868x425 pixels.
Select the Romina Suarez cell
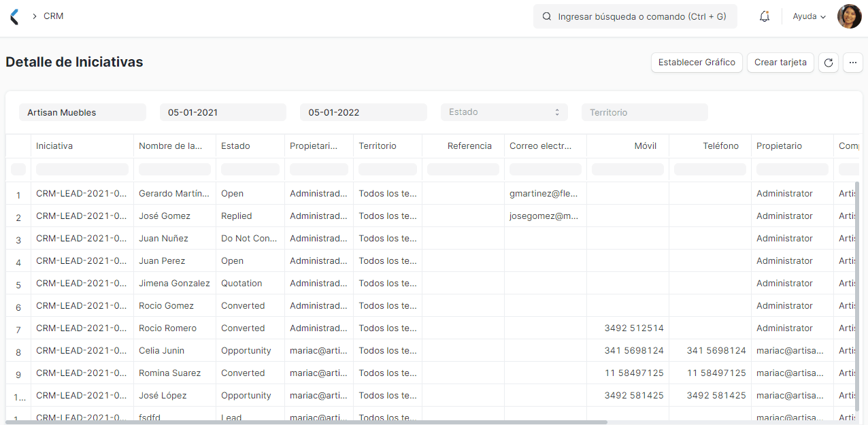pos(175,373)
